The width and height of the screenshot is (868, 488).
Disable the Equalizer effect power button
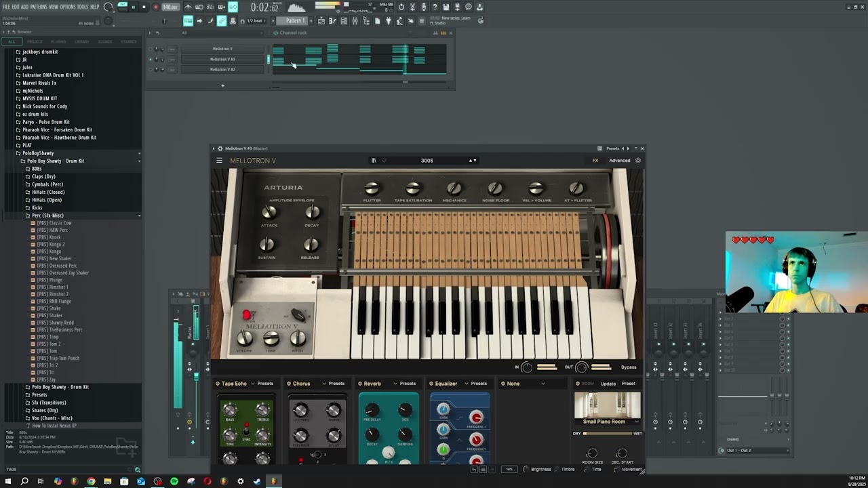click(x=431, y=384)
